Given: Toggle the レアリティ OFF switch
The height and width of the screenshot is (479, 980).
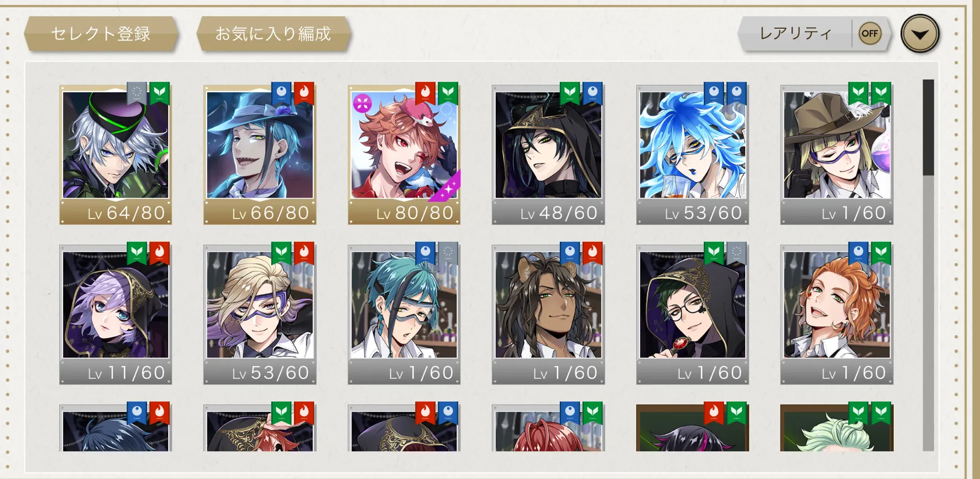Looking at the screenshot, I should pos(869,33).
